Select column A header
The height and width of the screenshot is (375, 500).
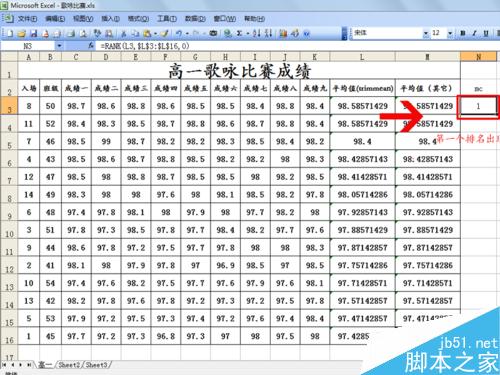(29, 57)
